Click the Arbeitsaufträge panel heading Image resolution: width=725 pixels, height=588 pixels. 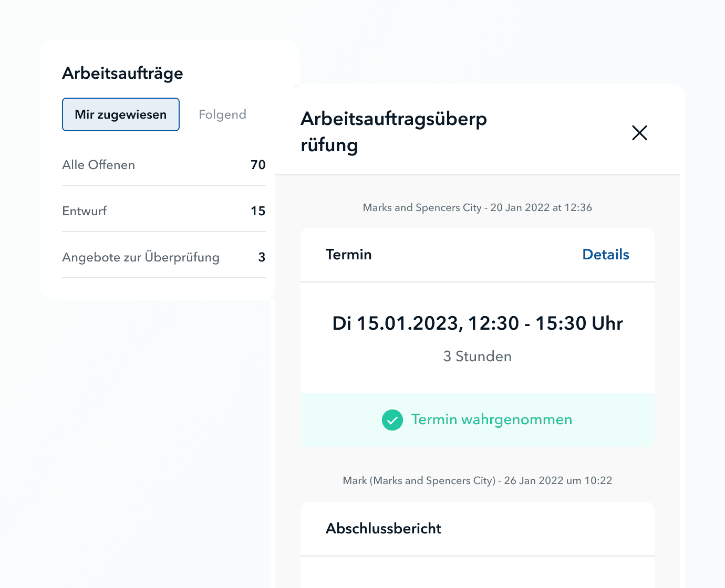(122, 73)
